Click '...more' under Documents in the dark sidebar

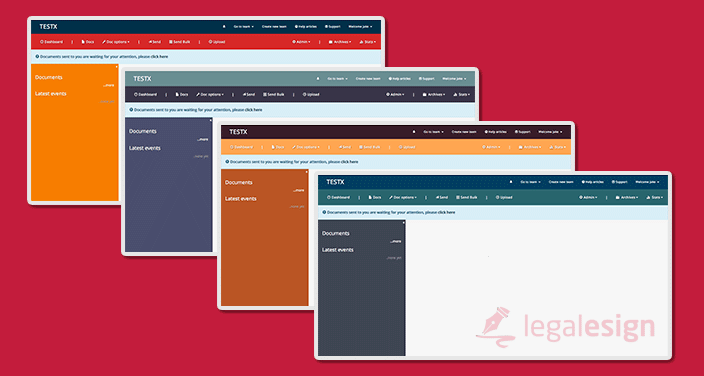(395, 241)
